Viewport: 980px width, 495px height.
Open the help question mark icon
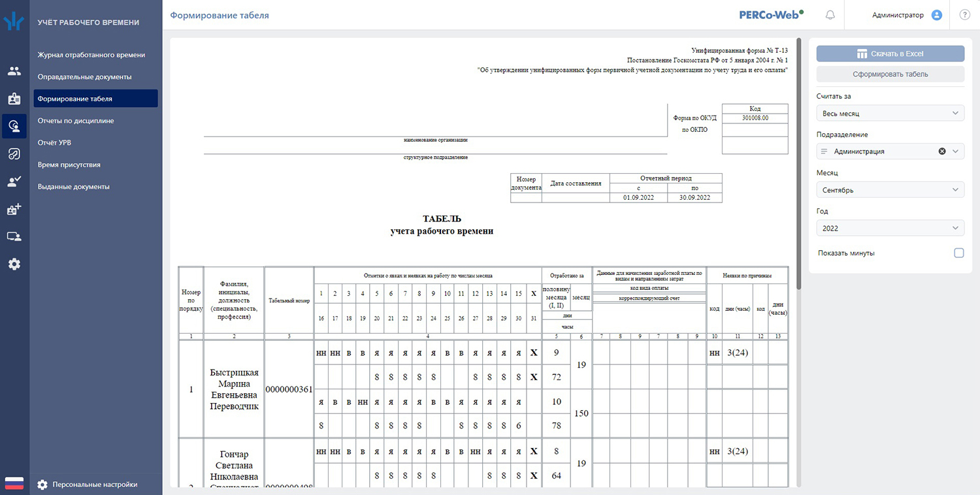point(964,15)
